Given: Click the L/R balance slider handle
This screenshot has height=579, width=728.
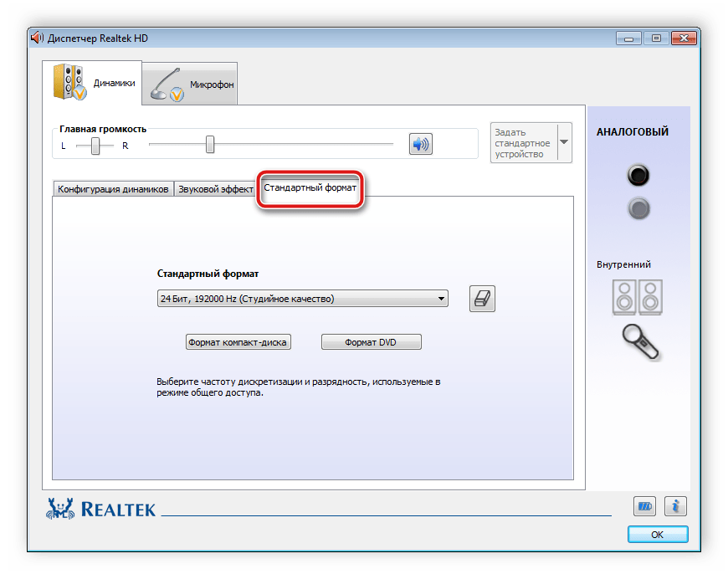Looking at the screenshot, I should coord(96,146).
